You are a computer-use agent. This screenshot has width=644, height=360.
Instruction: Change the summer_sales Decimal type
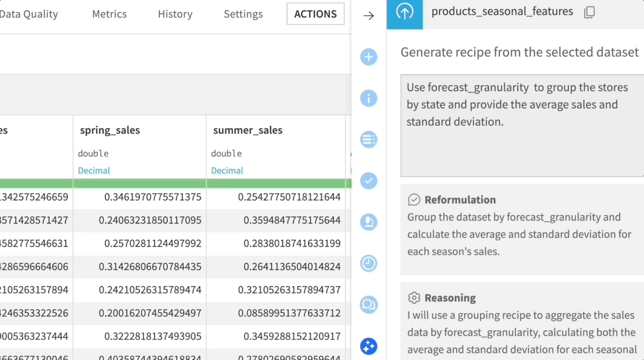click(x=226, y=170)
